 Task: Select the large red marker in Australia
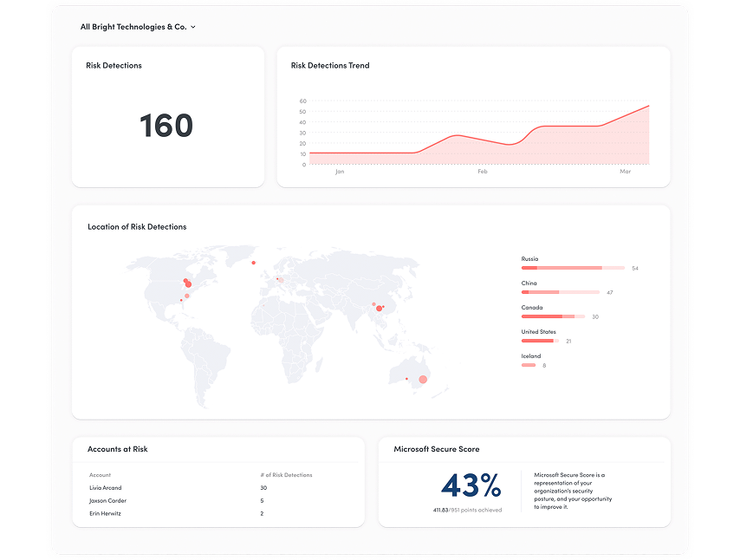tap(423, 380)
